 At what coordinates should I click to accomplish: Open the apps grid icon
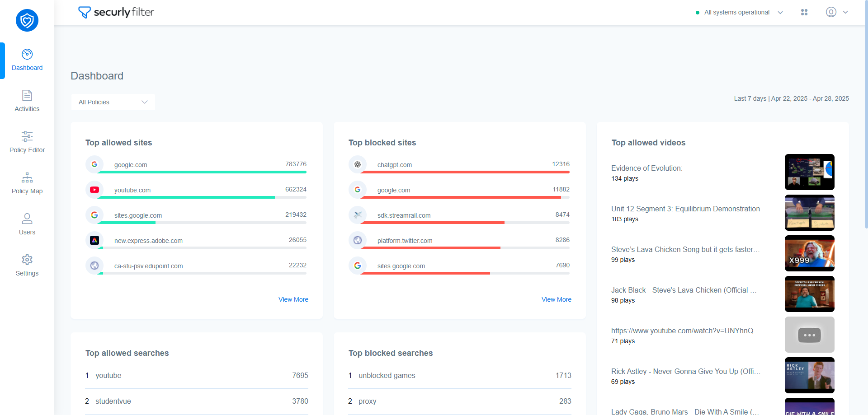(x=804, y=12)
